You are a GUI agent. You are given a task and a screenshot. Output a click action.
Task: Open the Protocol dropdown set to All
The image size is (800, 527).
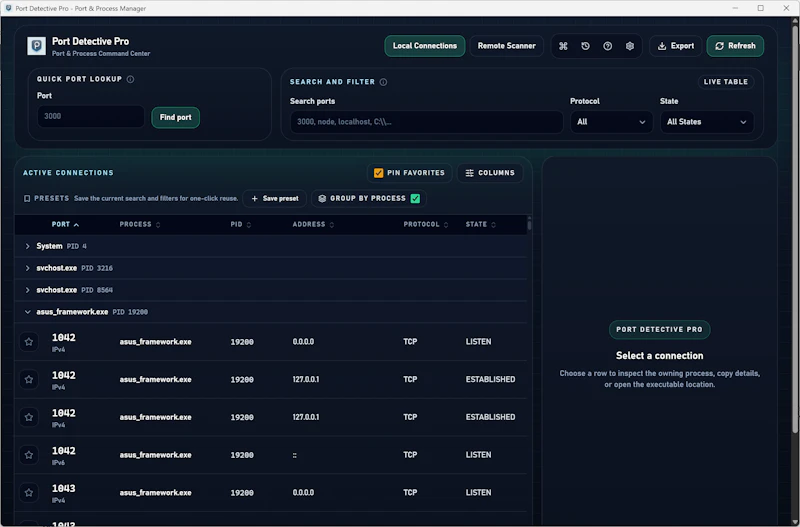point(611,122)
